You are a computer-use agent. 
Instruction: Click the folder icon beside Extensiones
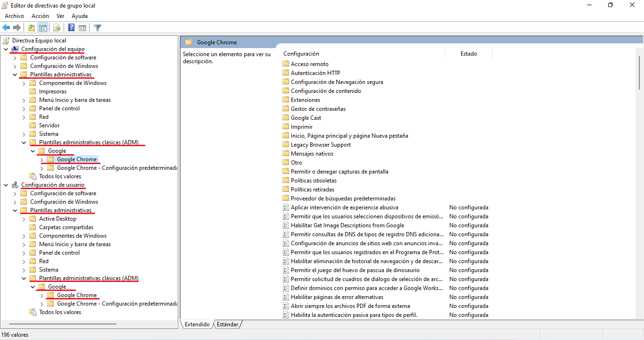pos(285,100)
